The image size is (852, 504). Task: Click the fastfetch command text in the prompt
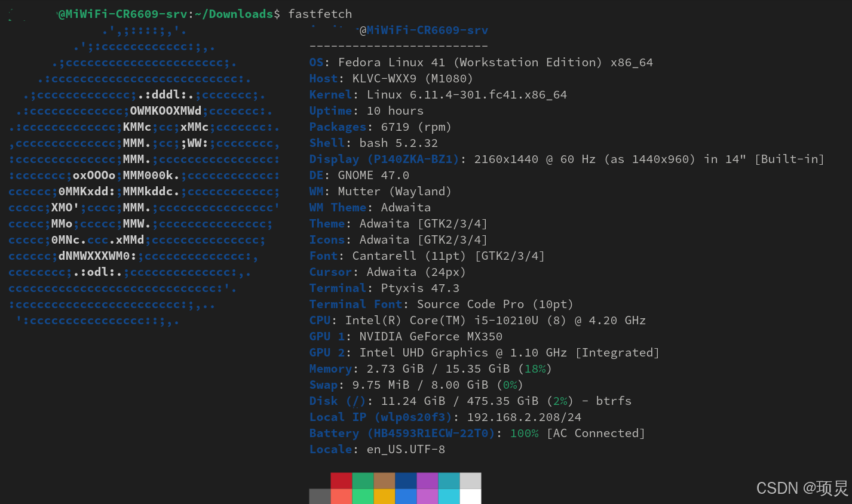(x=320, y=14)
